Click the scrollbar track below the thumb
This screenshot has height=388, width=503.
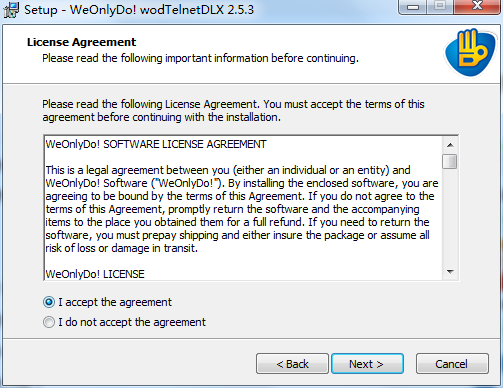coord(450,217)
